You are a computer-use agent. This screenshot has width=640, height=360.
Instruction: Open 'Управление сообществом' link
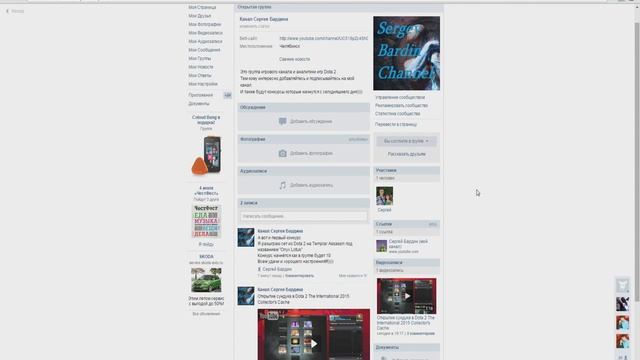click(400, 98)
